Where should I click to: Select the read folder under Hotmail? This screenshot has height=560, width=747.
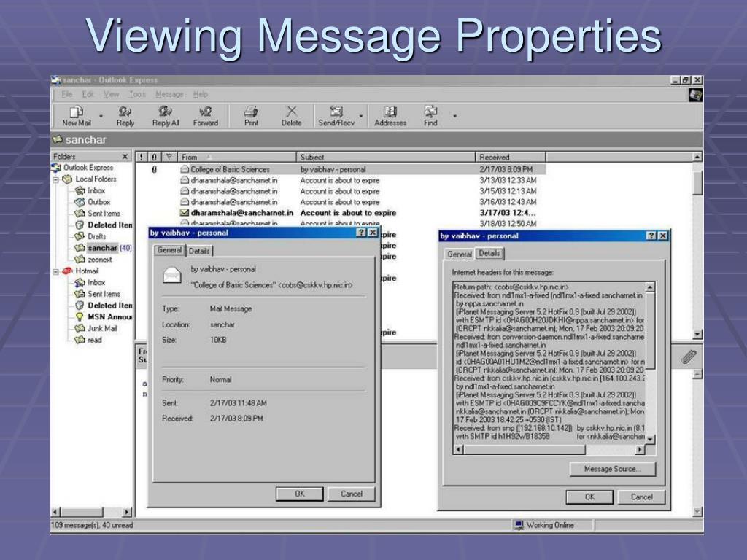pyautogui.click(x=88, y=340)
